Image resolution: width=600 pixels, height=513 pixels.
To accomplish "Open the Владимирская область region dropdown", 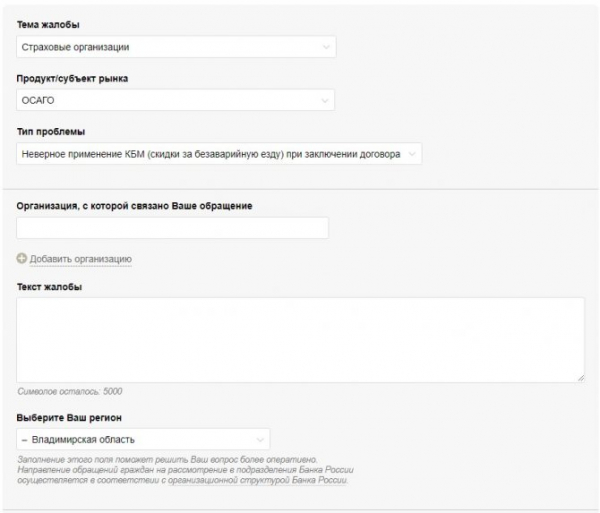I will 143,439.
